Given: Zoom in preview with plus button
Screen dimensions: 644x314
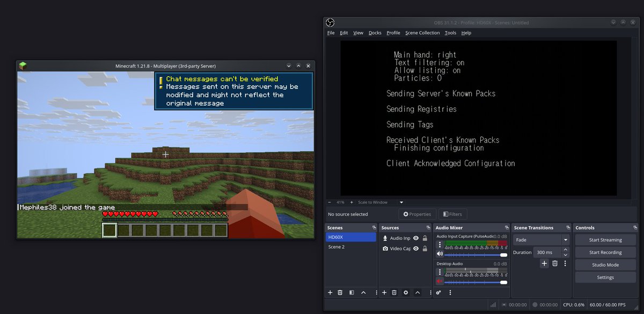Looking at the screenshot, I should click(352, 202).
